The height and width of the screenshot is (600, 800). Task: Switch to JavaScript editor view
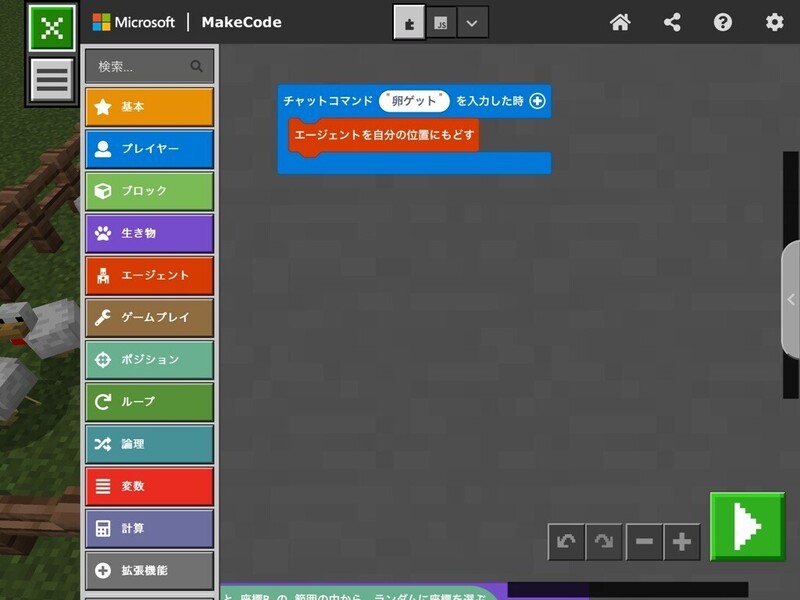[441, 22]
